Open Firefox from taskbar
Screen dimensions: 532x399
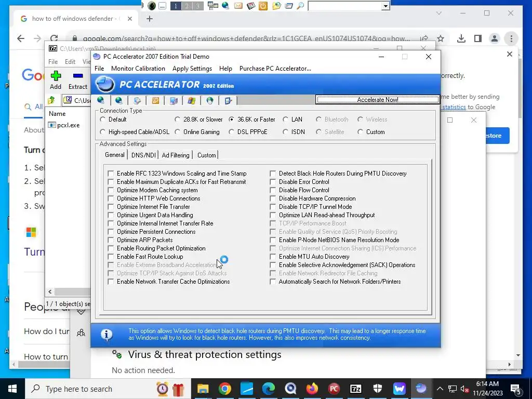coord(312,389)
